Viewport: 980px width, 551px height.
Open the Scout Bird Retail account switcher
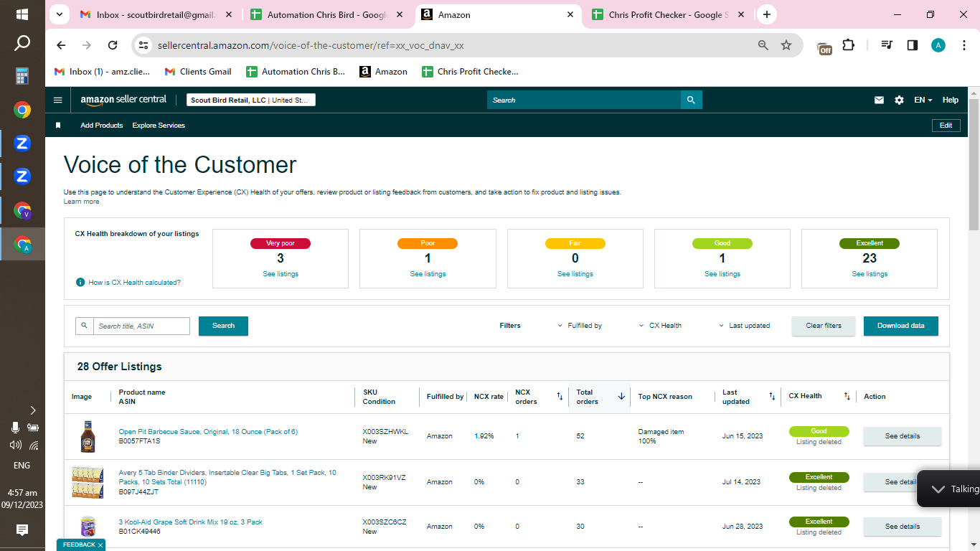(x=251, y=100)
